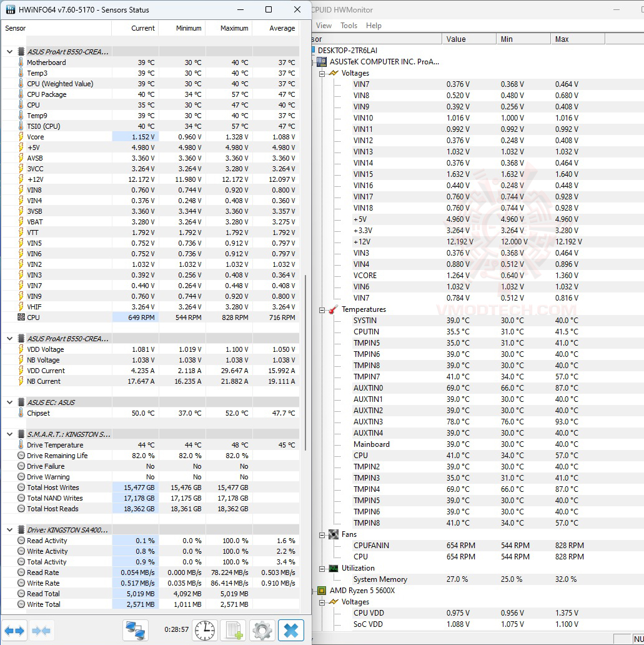644x645 pixels.
Task: Click ASUSTeK motherboard icon in HWMonitor
Action: (x=322, y=62)
